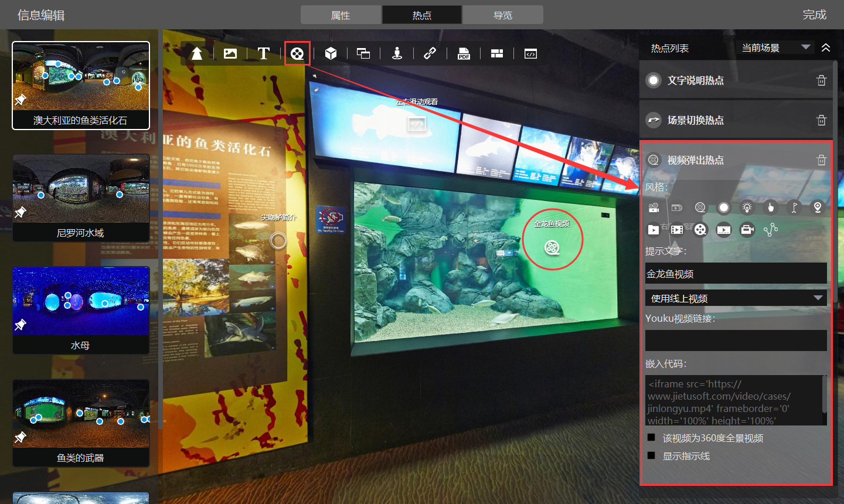Choose the image hotspot tool in toolbar
844x504 pixels.
[x=230, y=54]
